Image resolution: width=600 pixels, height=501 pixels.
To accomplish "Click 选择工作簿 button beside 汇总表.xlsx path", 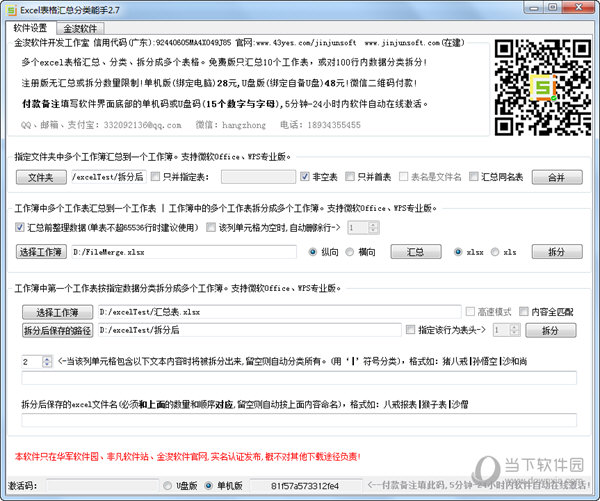I will (x=57, y=312).
